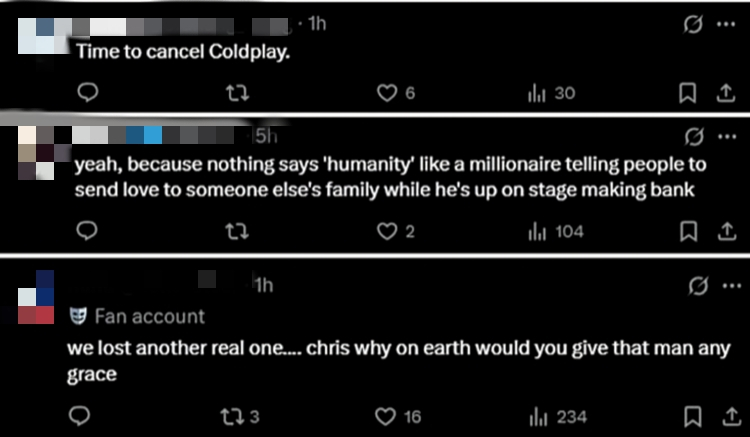
Task: Open more options on the 'humanity' post
Action: [x=725, y=136]
